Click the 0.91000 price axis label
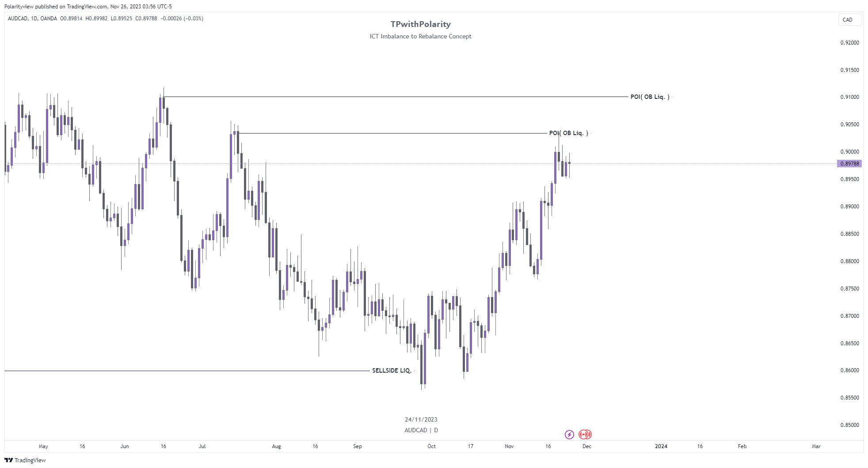Image resolution: width=868 pixels, height=468 pixels. click(x=849, y=97)
